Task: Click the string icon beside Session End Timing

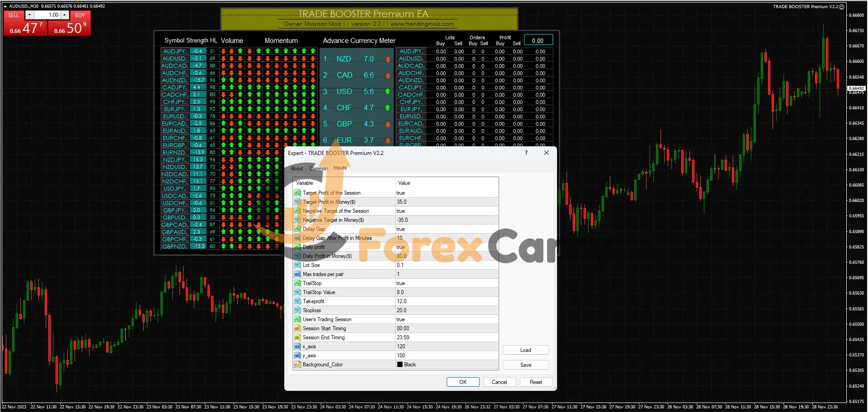Action: coord(297,337)
